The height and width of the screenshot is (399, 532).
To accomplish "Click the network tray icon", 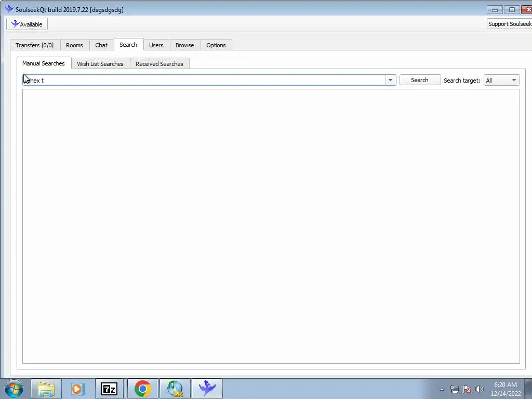I will coord(454,389).
